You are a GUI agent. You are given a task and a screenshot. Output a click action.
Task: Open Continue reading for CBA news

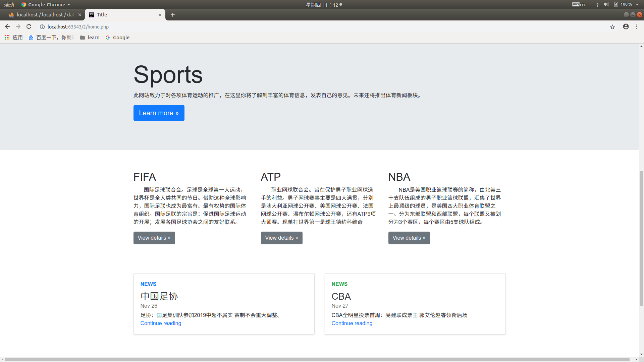pos(352,323)
